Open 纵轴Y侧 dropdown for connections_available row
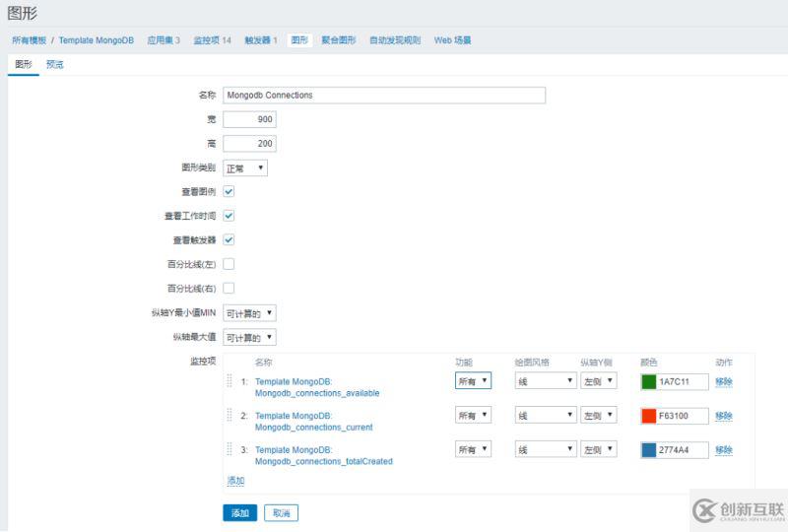 [x=599, y=381]
